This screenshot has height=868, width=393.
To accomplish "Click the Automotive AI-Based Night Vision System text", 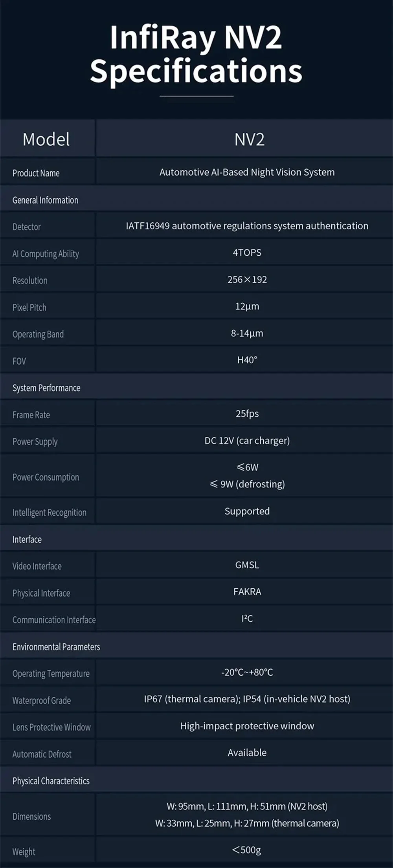I will [x=247, y=172].
